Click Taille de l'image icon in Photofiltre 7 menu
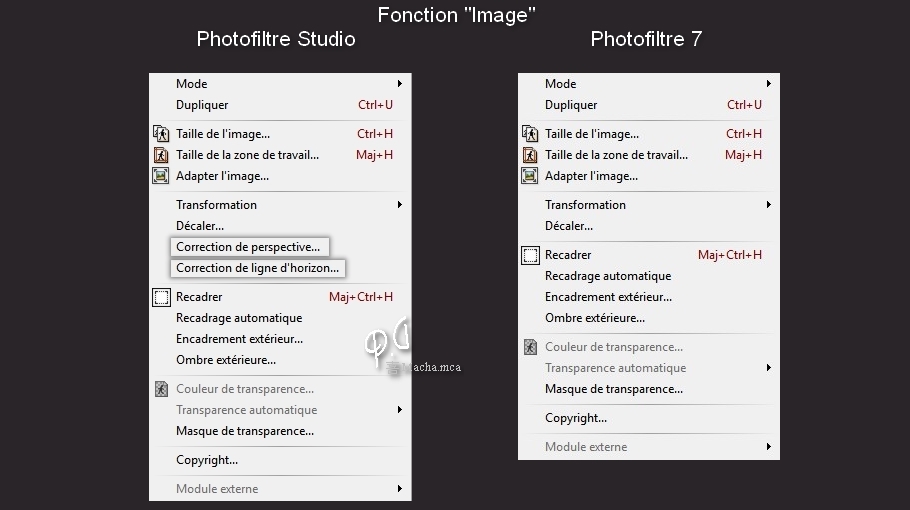910x510 pixels. click(x=530, y=134)
